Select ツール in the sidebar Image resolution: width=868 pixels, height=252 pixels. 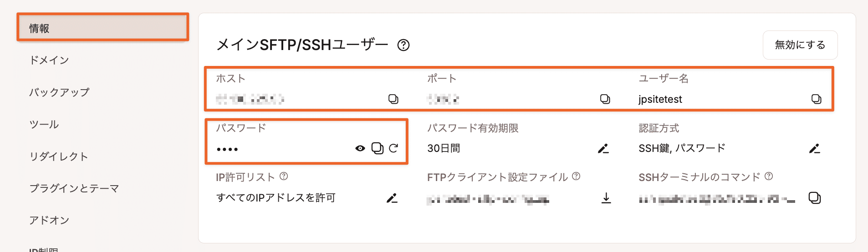pyautogui.click(x=44, y=124)
